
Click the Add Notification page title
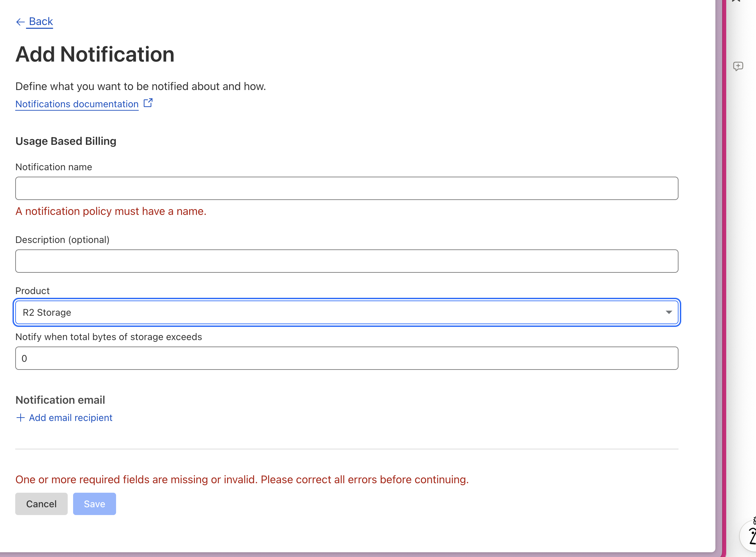tap(95, 54)
